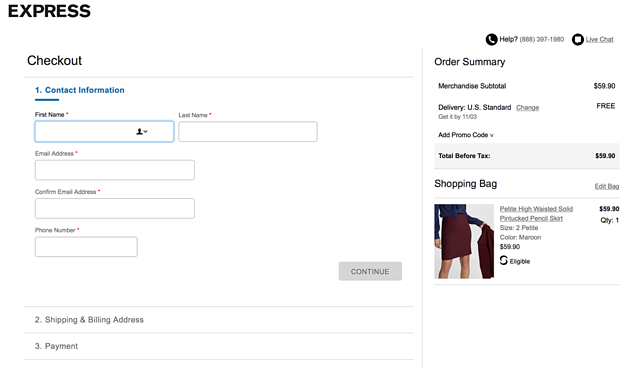Focus the First Name field

click(x=104, y=131)
